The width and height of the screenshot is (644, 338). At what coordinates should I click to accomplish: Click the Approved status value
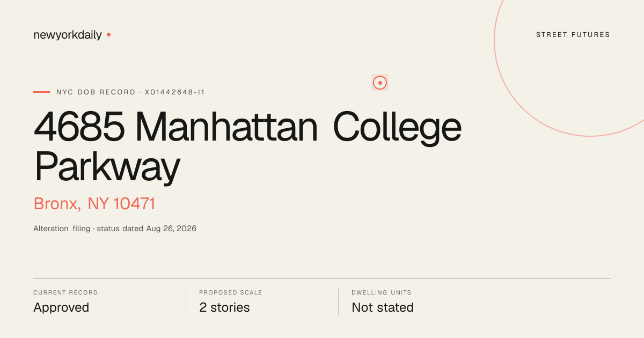point(61,307)
